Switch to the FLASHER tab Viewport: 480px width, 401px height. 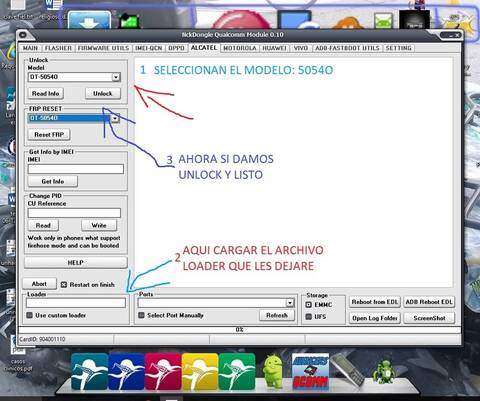point(58,48)
